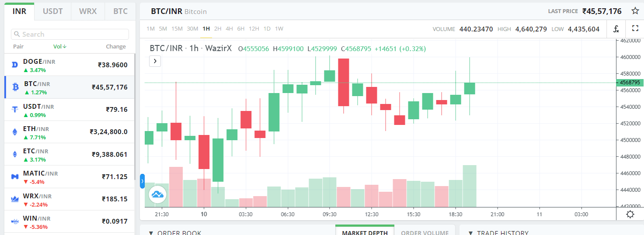Image resolution: width=644 pixels, height=235 pixels.
Task: Open chart settings gear icon
Action: 630,214
